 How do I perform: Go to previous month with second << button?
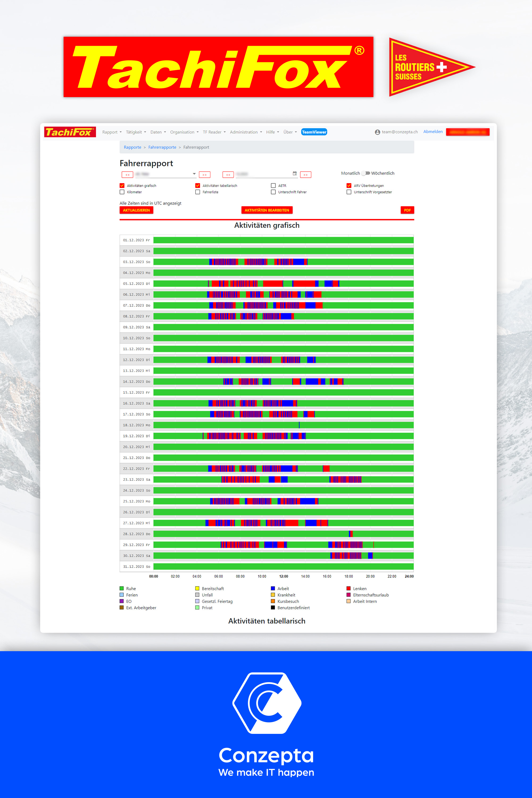point(228,175)
